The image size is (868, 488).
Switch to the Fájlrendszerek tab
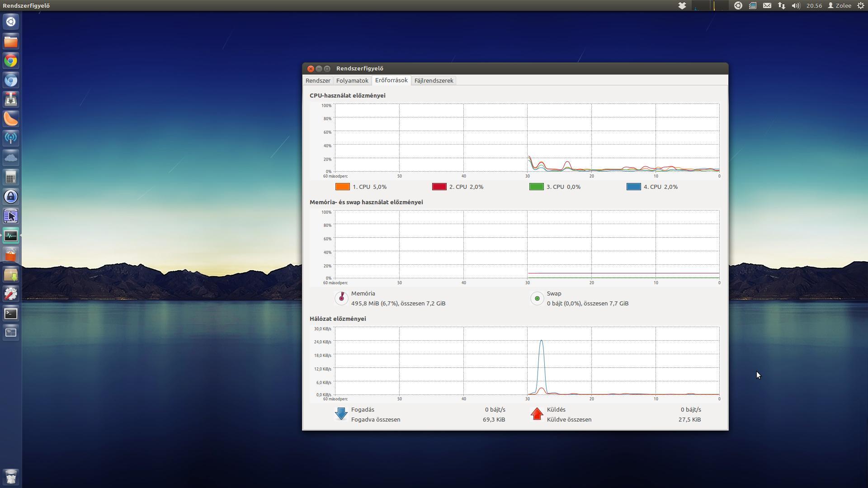[x=434, y=80]
